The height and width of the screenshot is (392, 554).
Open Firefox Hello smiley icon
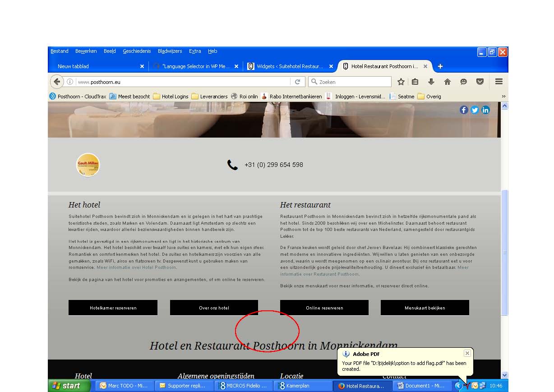[x=463, y=82]
